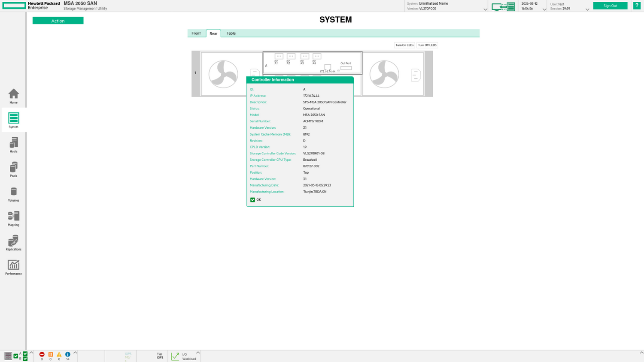Click the Status value Operational
The image size is (644, 362).
pos(311,109)
